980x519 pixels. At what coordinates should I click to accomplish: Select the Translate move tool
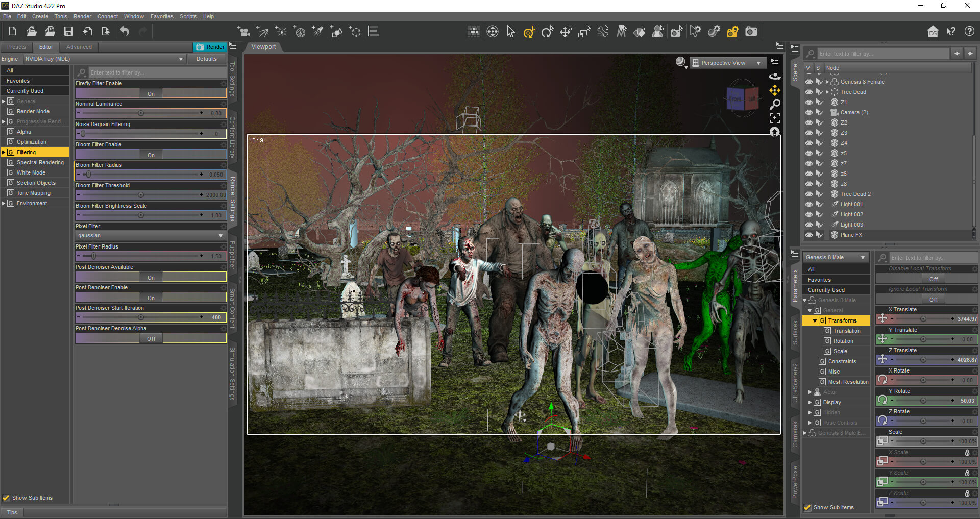tap(566, 32)
